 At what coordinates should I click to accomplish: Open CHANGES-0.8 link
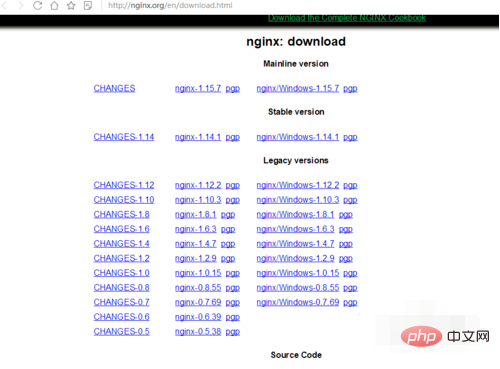(121, 287)
